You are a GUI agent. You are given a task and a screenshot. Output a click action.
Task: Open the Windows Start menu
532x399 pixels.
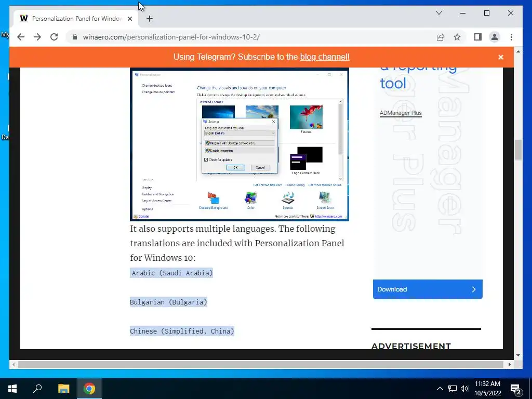[12, 389]
